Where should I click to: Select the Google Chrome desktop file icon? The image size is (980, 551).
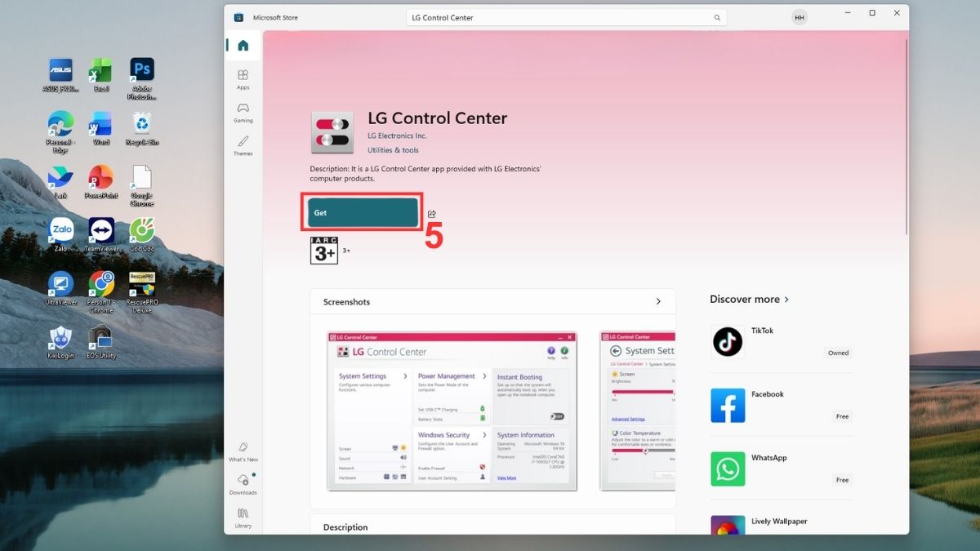142,186
